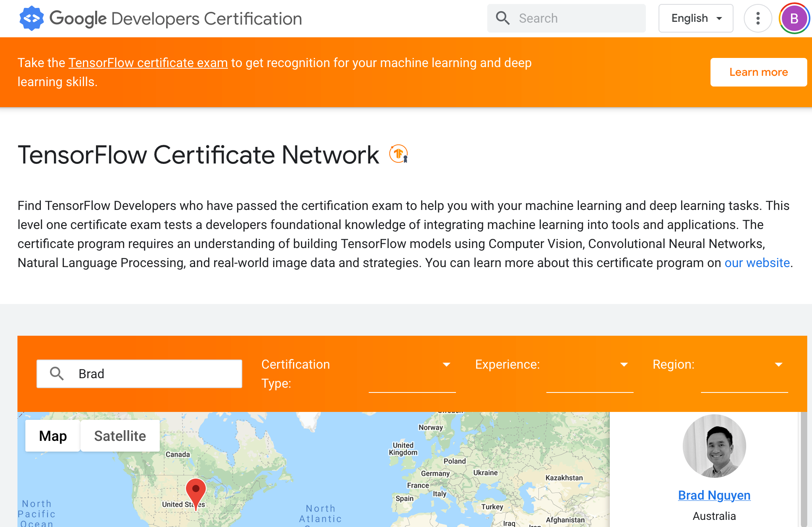
Task: Click the 'Germany' label on the map
Action: tap(435, 473)
